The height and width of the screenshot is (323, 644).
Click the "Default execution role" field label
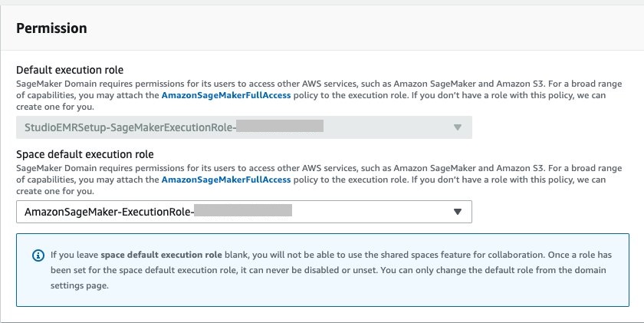point(70,70)
